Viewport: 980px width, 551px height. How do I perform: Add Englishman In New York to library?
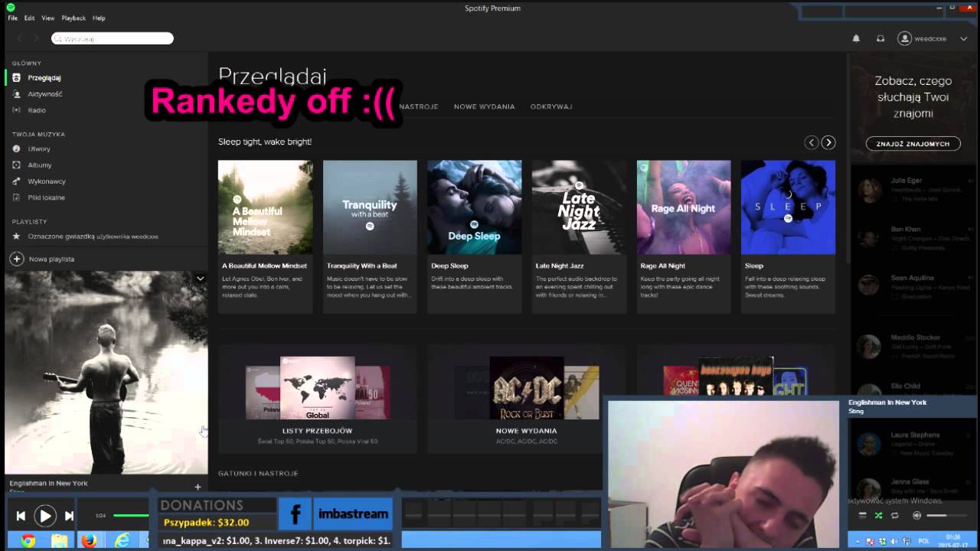pos(198,487)
